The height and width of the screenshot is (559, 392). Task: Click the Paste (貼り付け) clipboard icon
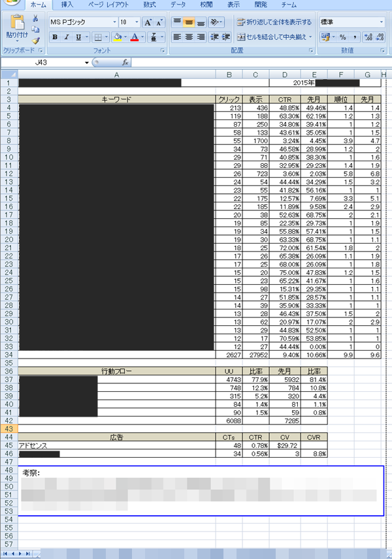pos(17,22)
